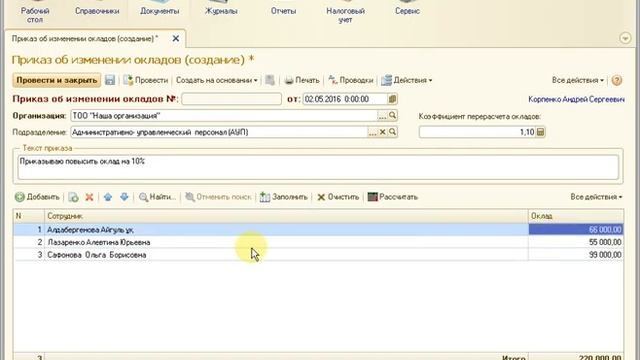Click the red delete row icon
Viewport: 640px width, 360px height.
click(x=89, y=197)
